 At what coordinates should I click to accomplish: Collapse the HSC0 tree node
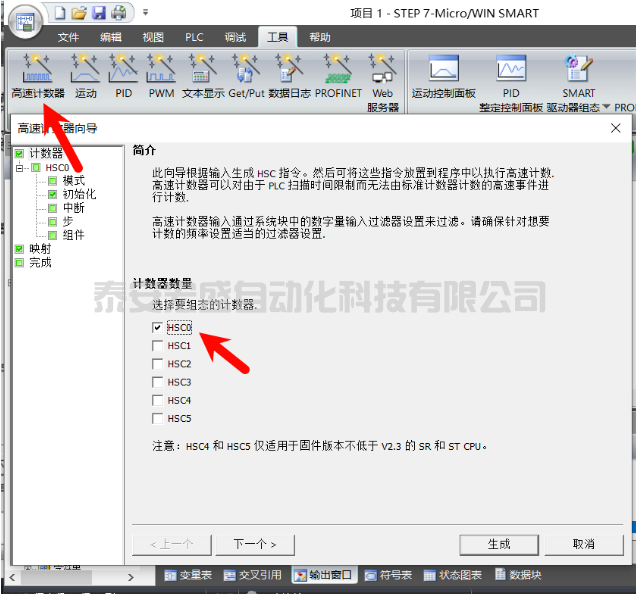coord(20,168)
